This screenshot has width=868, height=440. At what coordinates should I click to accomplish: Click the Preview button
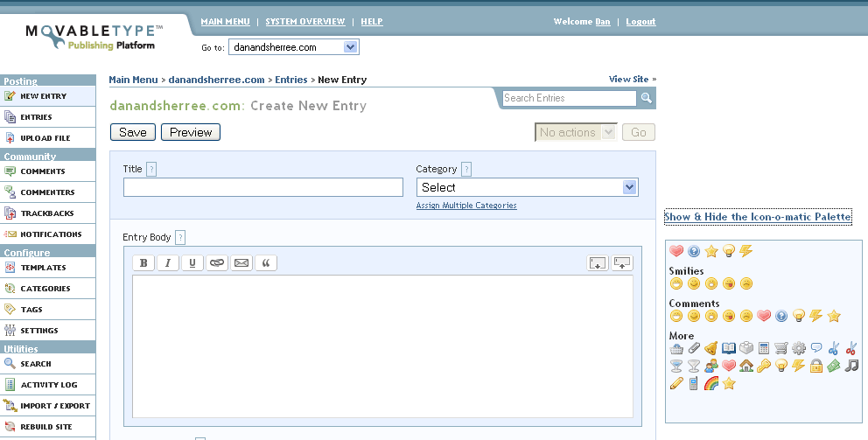click(191, 132)
